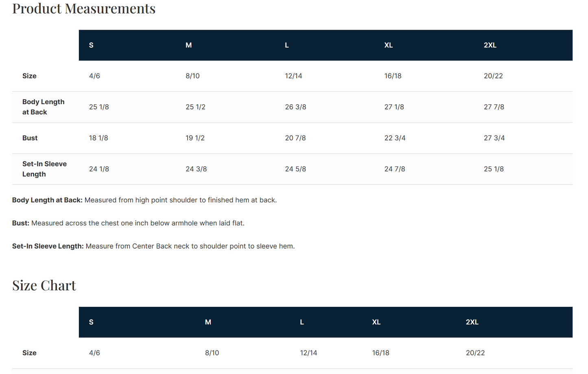
Task: Select the 2XL header in Size Chart table
Action: [x=472, y=322]
